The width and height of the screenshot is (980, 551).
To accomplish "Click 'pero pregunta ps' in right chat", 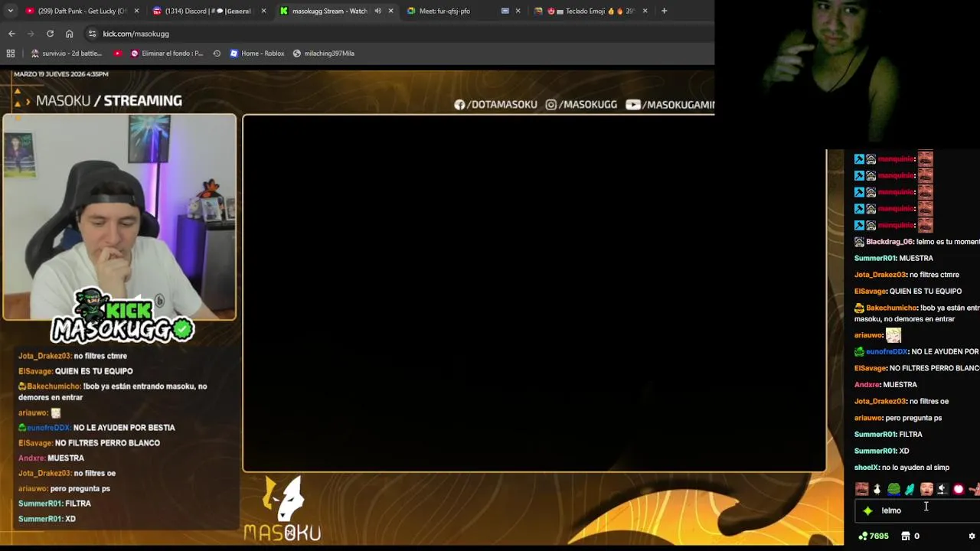I will pyautogui.click(x=913, y=419).
